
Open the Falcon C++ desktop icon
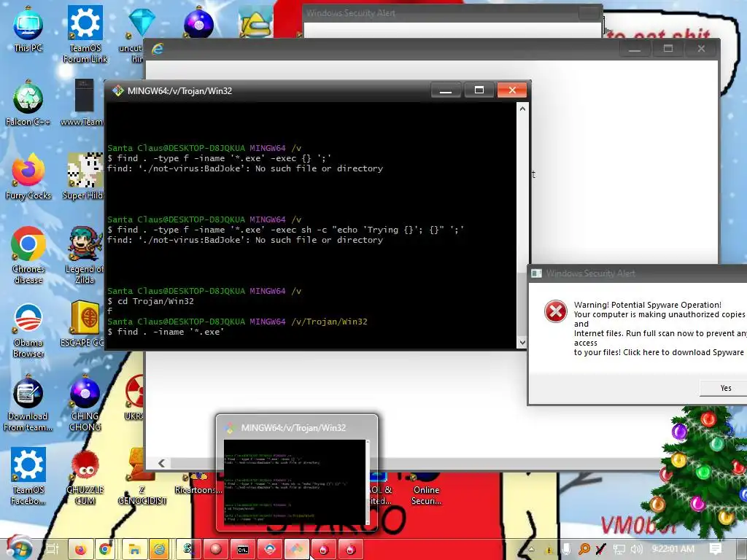coord(28,103)
